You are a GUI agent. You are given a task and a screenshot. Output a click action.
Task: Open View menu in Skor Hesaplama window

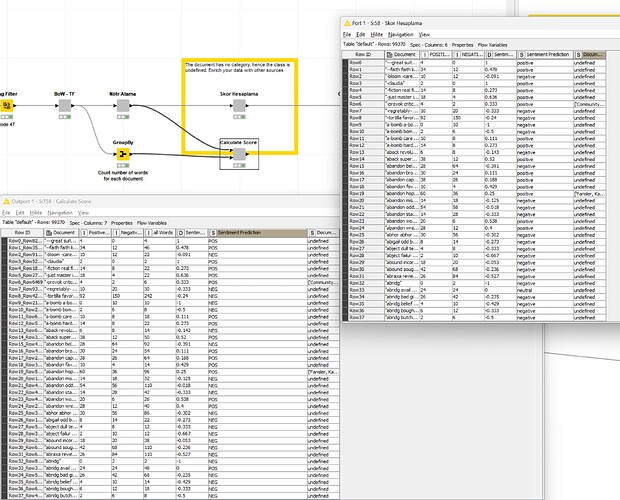tap(424, 35)
